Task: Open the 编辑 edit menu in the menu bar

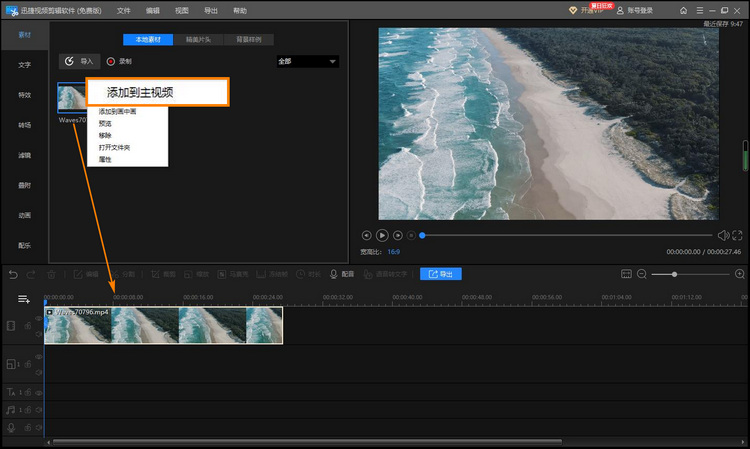Action: (x=153, y=11)
